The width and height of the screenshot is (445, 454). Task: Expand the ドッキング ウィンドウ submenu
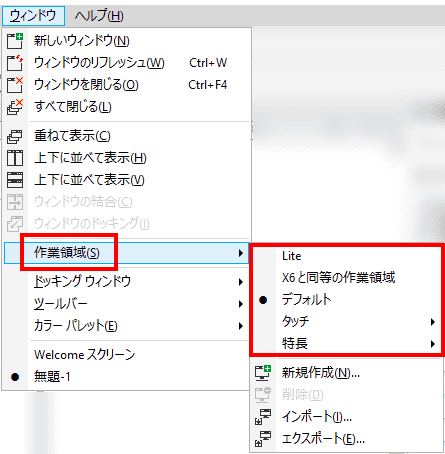point(127,282)
